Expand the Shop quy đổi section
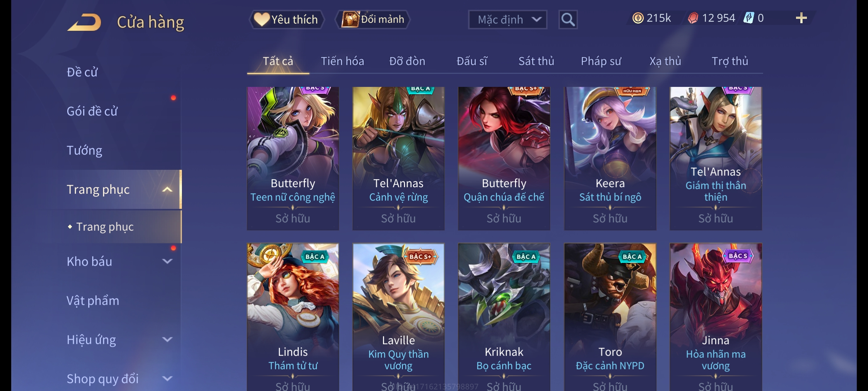 [x=167, y=378]
